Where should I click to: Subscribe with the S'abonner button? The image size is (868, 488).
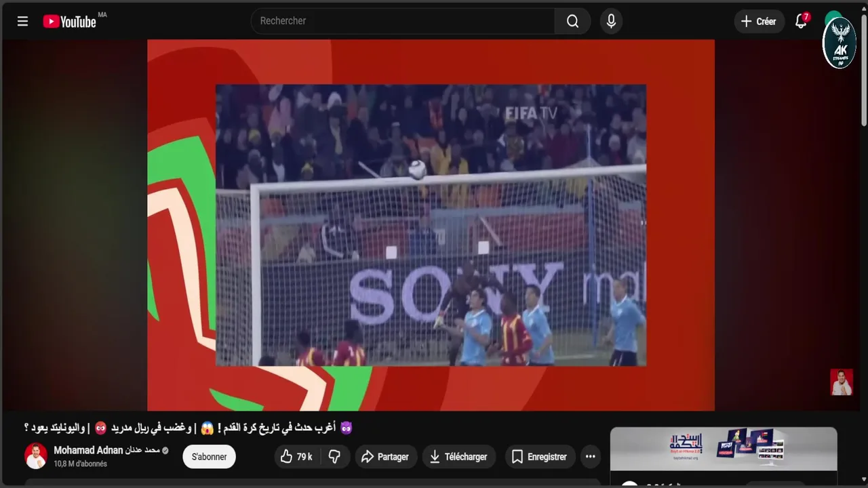coord(209,457)
